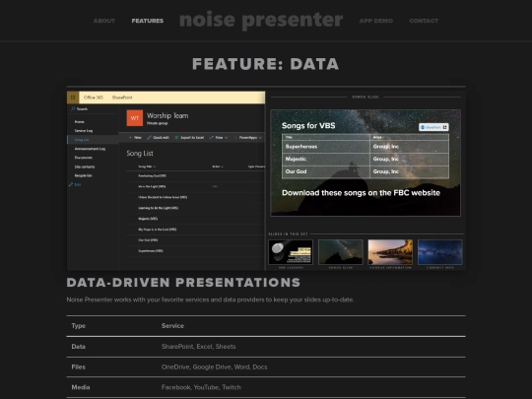Click the Our God cell in the slide table
The height and width of the screenshot is (399, 532).
pyautogui.click(x=326, y=171)
